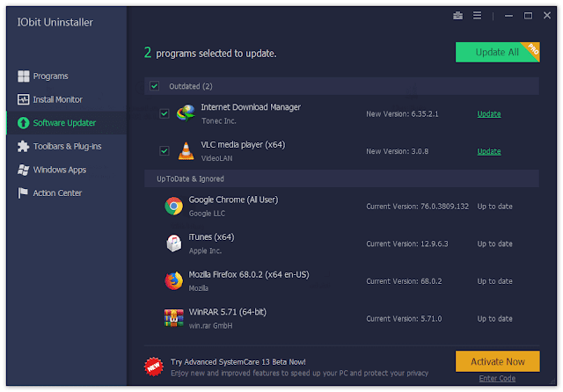Select the VLC media player (x64) name
This screenshot has width=563, height=392.
point(243,144)
